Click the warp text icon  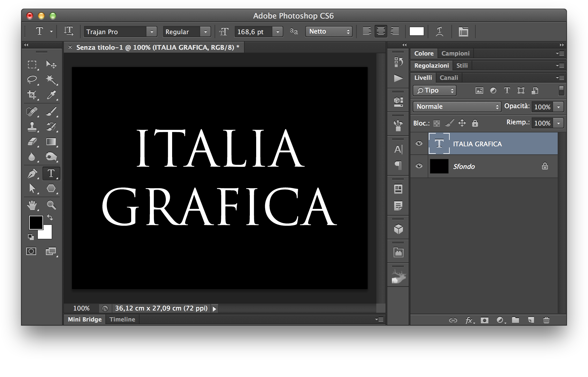pos(440,32)
